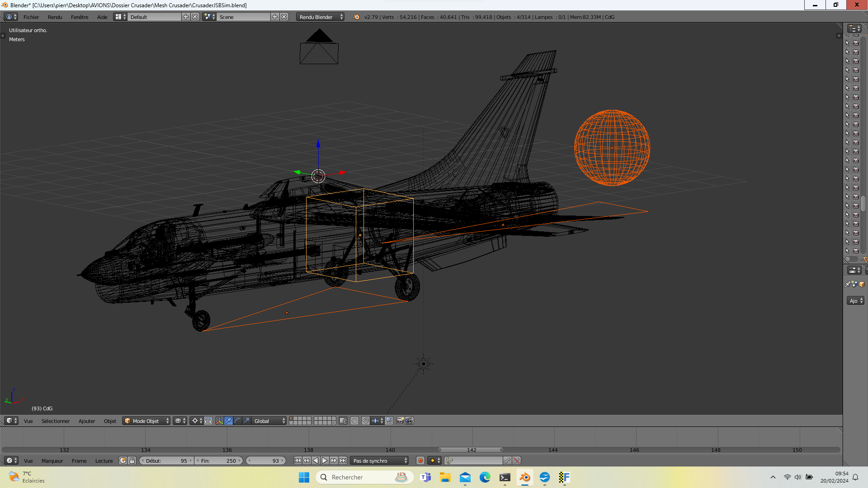Open the Mode Objet dropdown
Image resolution: width=868 pixels, height=488 pixels.
pos(146,421)
